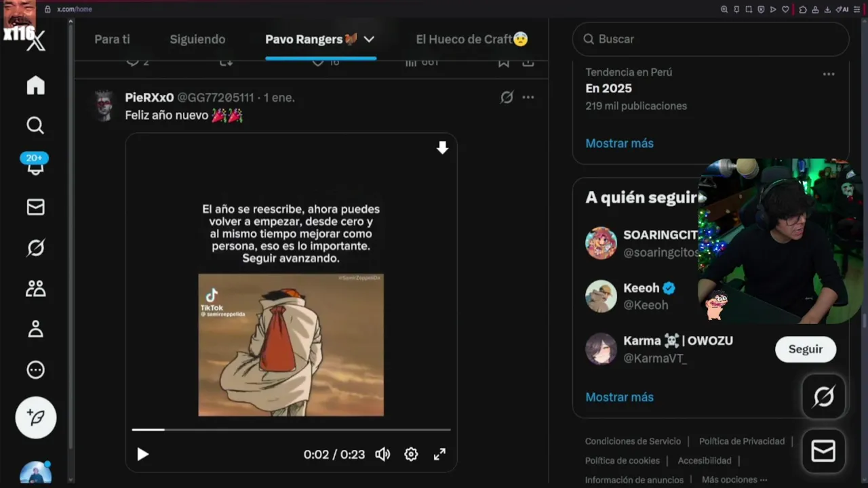The width and height of the screenshot is (868, 488).
Task: Seek on the video progress bar
Action: click(291, 430)
